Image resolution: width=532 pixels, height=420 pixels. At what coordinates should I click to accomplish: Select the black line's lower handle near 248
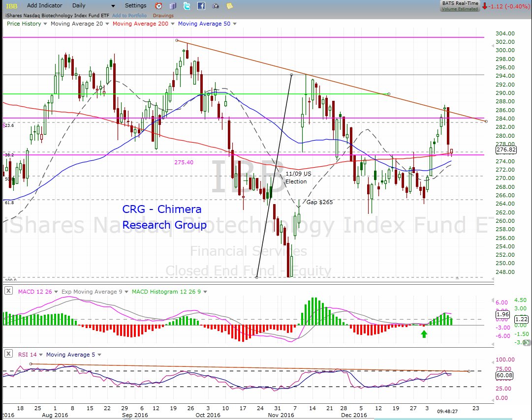[257, 277]
